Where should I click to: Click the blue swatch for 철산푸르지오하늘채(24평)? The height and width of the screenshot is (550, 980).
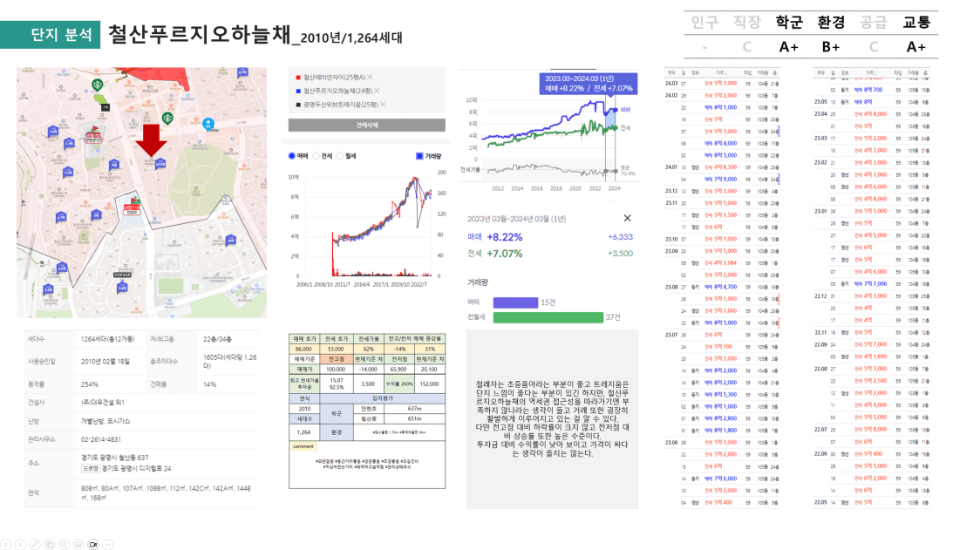pyautogui.click(x=298, y=92)
